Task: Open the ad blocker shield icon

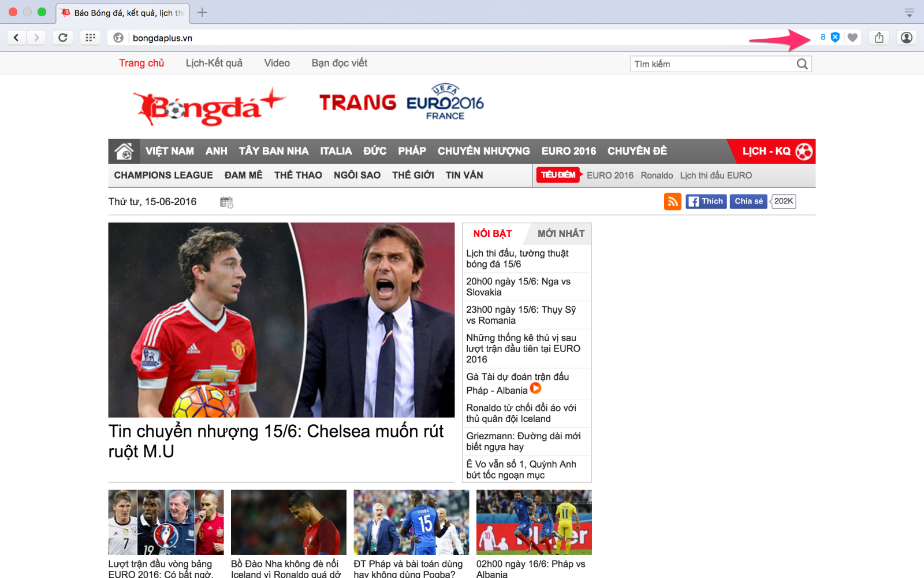Action: tap(835, 37)
